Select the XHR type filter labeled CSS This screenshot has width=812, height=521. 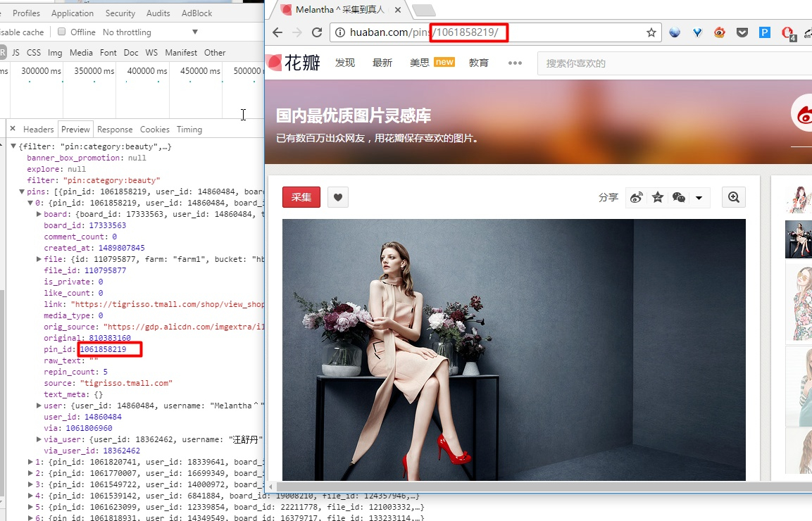[x=34, y=53]
